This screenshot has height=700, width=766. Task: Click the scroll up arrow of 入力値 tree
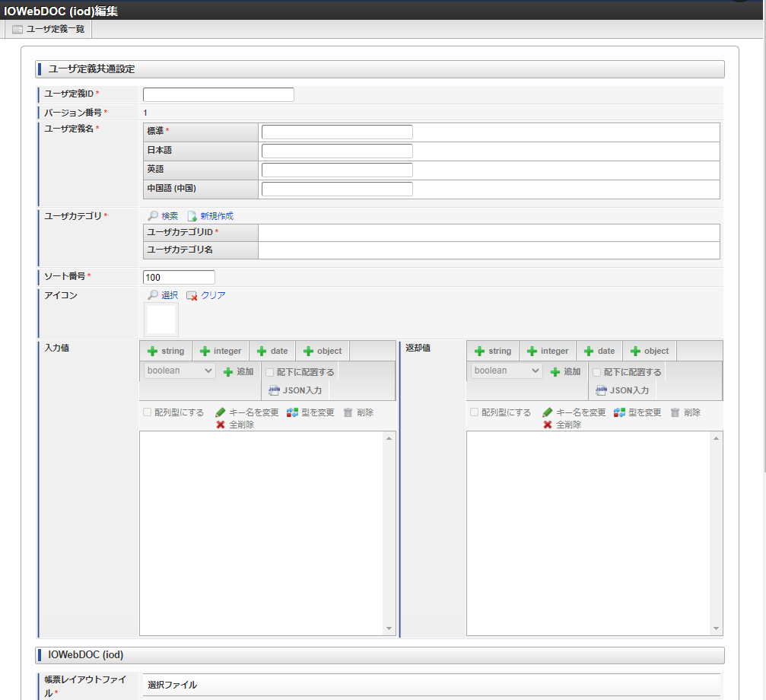pyautogui.click(x=389, y=438)
